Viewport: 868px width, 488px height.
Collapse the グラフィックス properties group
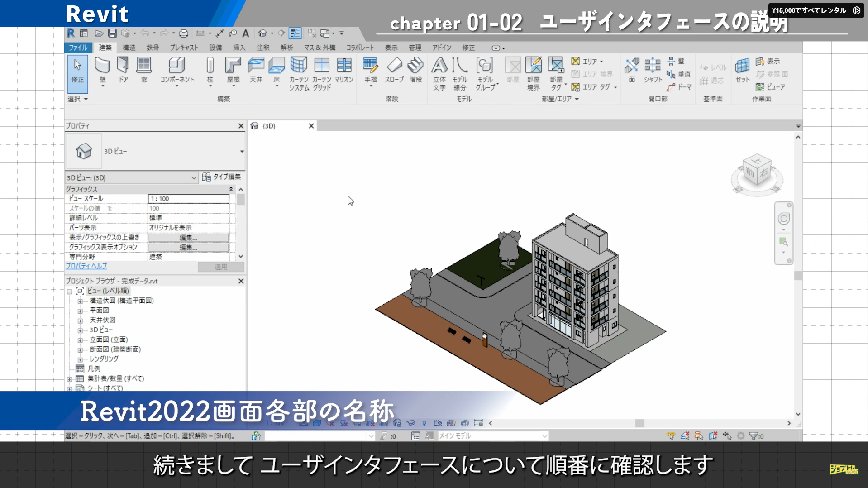(x=231, y=189)
